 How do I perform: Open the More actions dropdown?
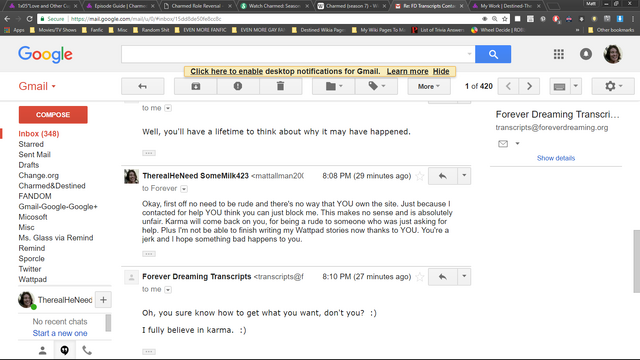click(x=429, y=86)
